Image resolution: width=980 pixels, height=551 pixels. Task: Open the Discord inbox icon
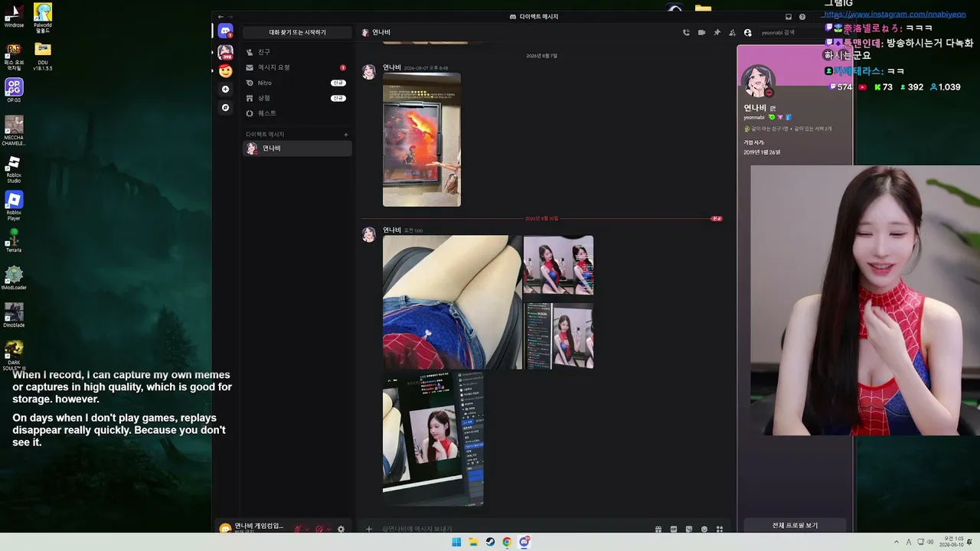[789, 17]
